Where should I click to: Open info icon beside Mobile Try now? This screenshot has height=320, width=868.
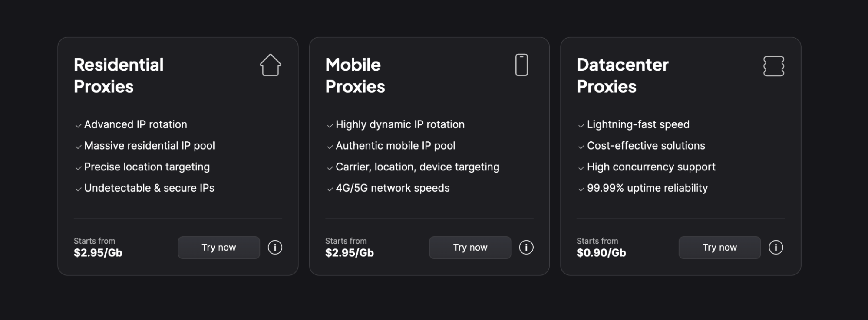click(x=526, y=248)
